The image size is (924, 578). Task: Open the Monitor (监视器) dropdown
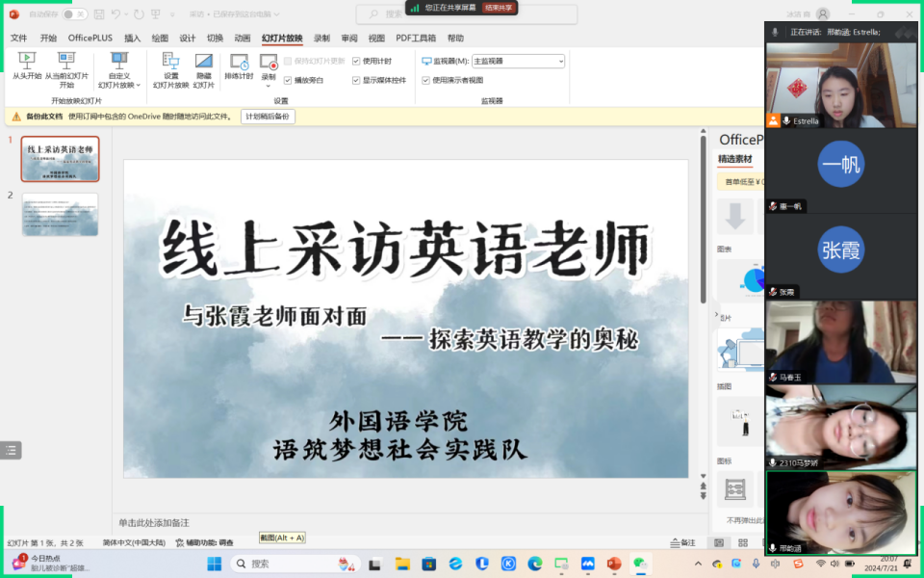coord(518,61)
